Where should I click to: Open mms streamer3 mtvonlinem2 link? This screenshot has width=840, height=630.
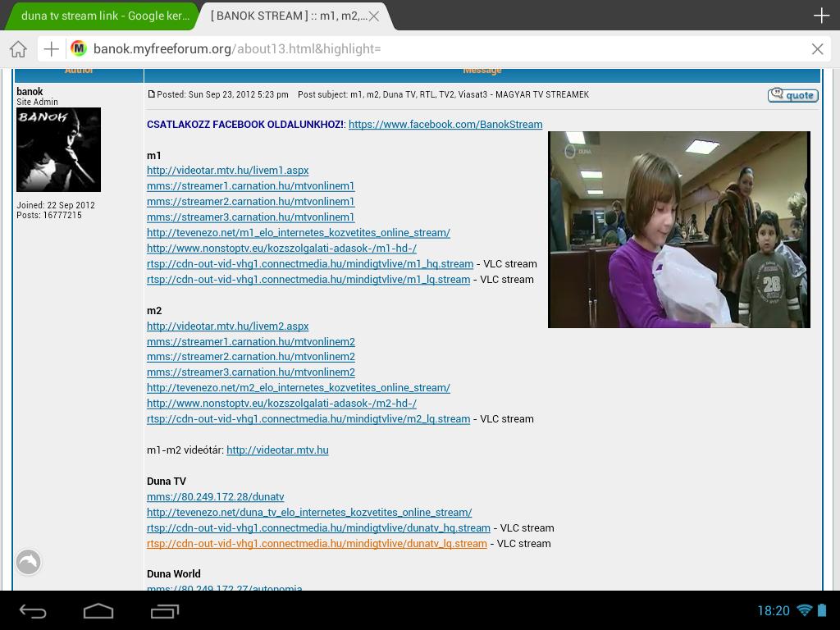[x=251, y=372]
